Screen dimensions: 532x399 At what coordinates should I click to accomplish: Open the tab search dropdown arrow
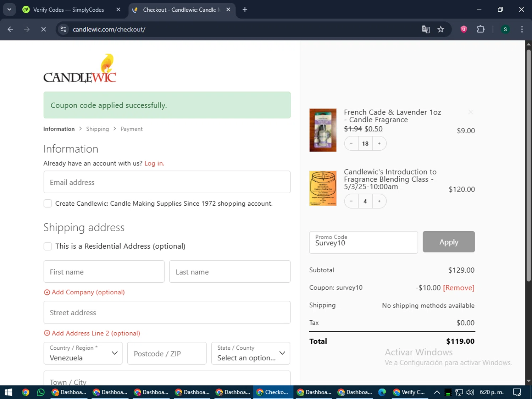[x=9, y=10]
